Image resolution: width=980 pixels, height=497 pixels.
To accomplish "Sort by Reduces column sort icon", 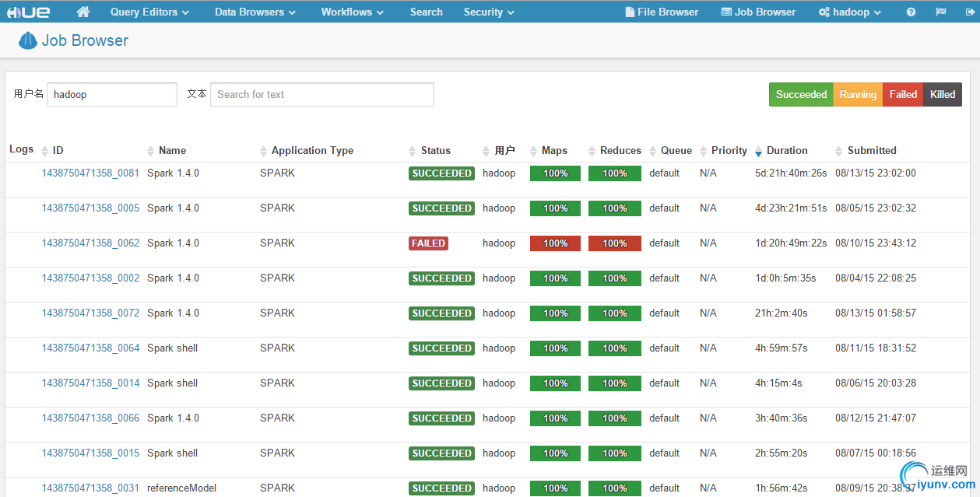I will click(592, 151).
